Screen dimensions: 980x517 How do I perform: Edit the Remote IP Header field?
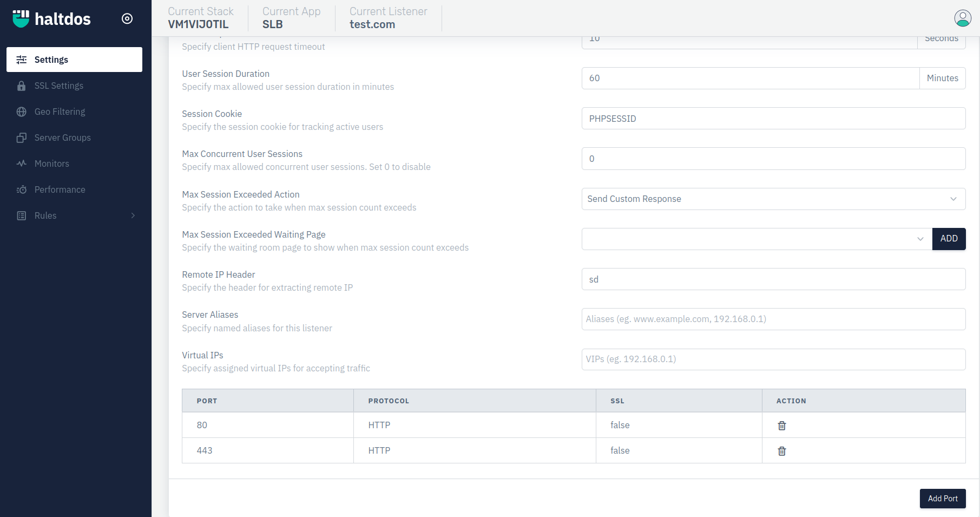point(773,279)
